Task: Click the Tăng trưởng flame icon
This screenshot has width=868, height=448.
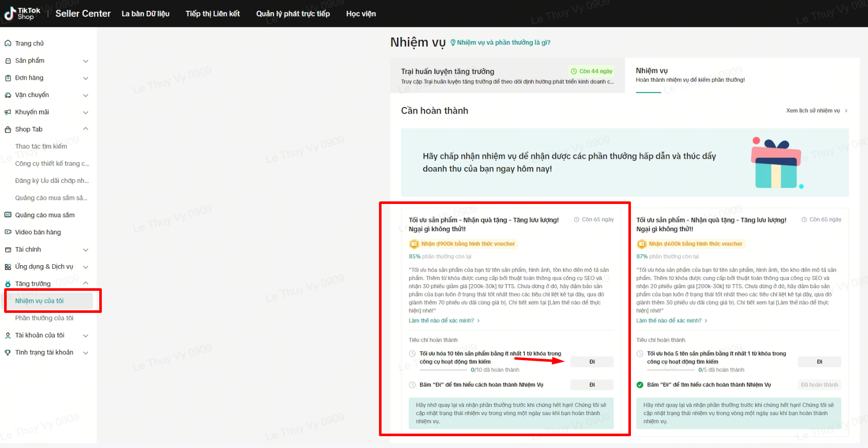Action: pos(8,284)
